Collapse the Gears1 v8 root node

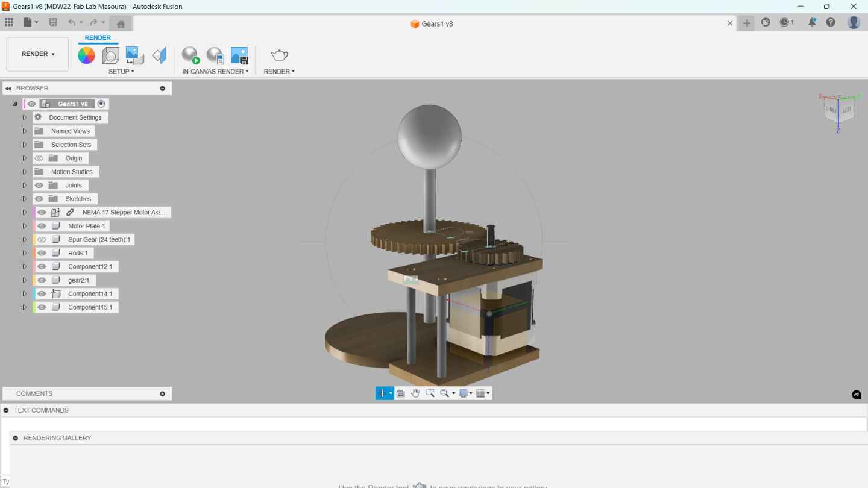point(15,104)
